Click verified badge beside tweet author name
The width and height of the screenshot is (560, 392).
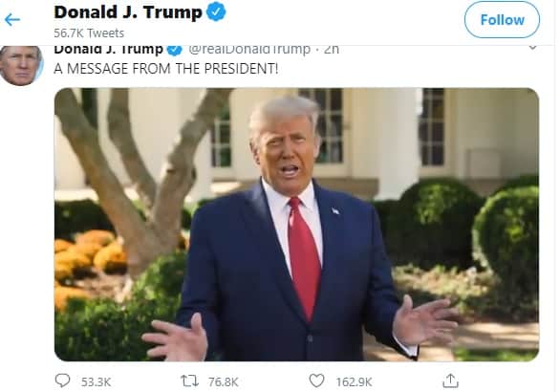click(174, 50)
